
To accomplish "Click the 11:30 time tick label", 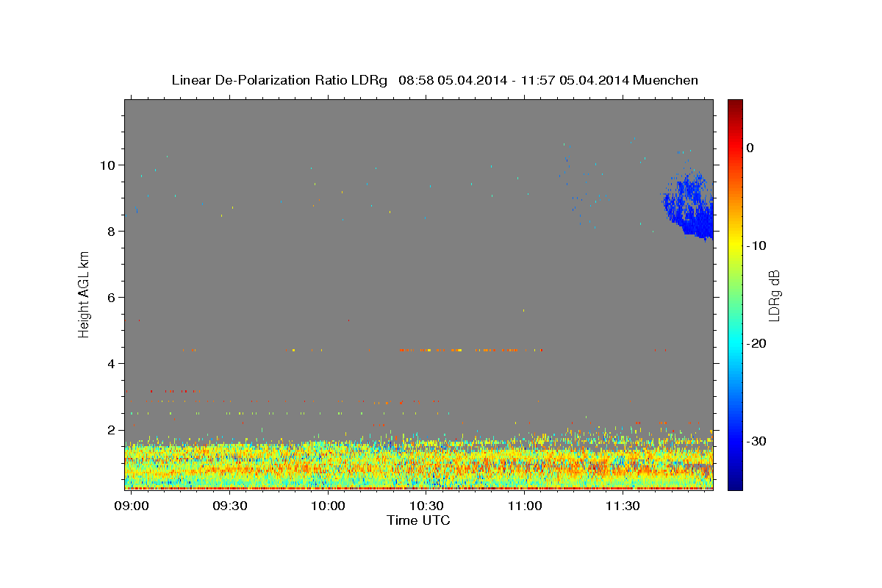I will click(623, 506).
